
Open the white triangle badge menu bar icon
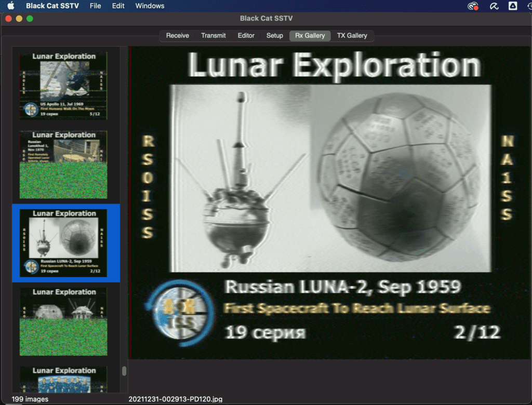(512, 6)
